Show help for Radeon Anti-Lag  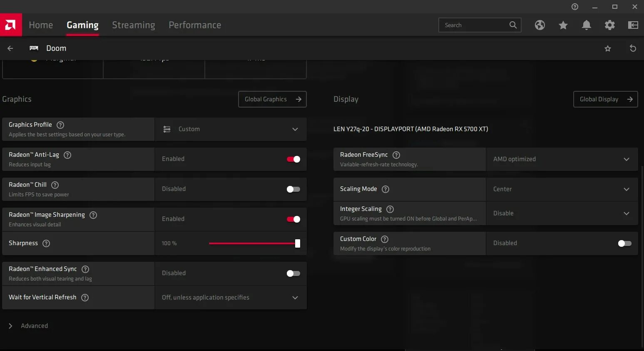(67, 155)
